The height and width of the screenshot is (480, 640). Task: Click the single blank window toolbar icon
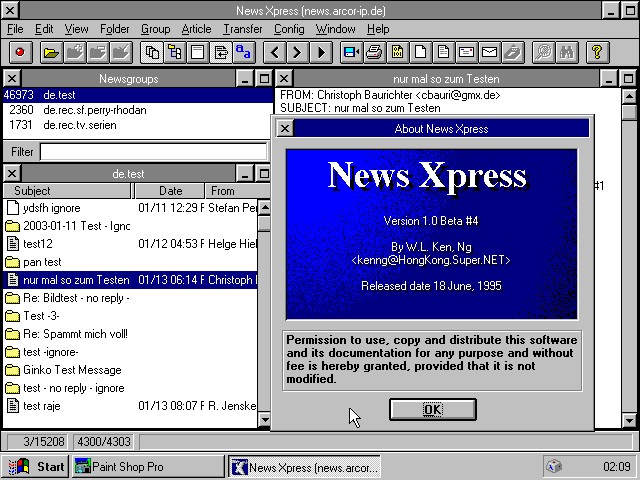click(x=198, y=52)
